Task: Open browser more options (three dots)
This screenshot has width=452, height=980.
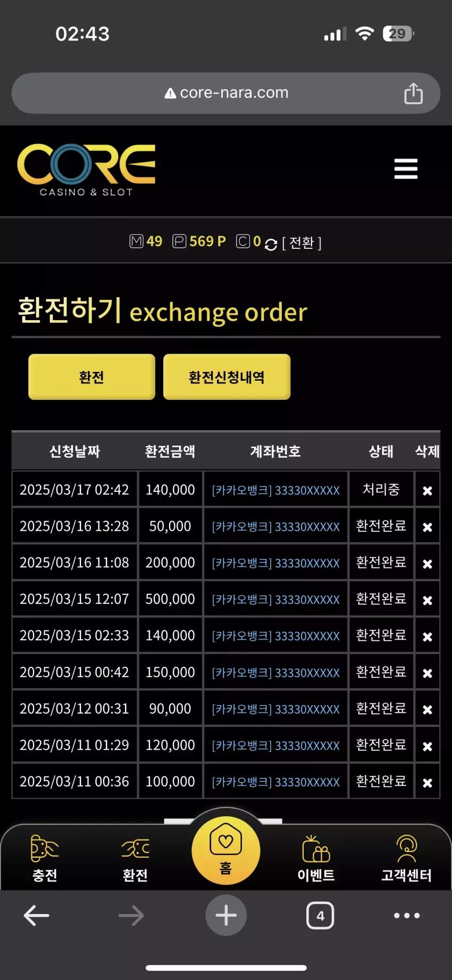Action: 407,915
